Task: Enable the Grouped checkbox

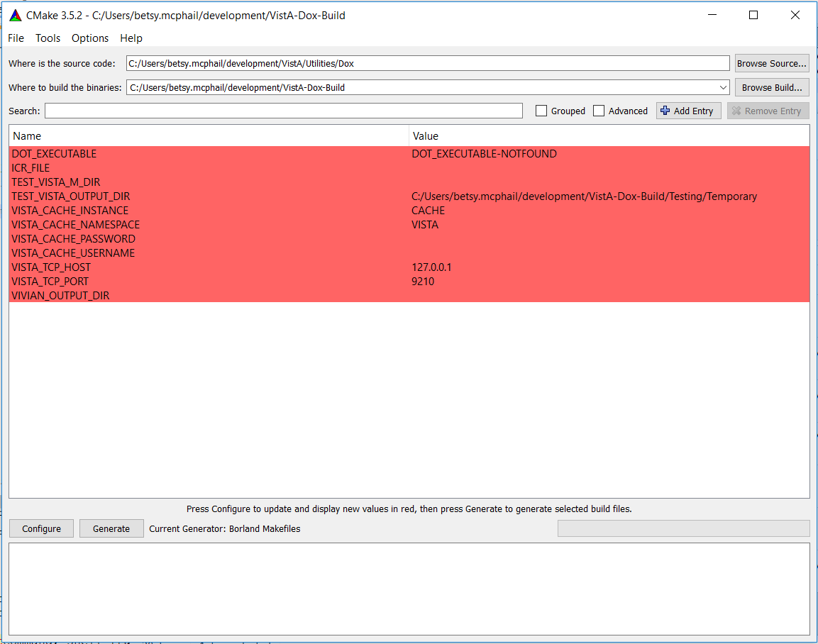Action: (x=541, y=111)
